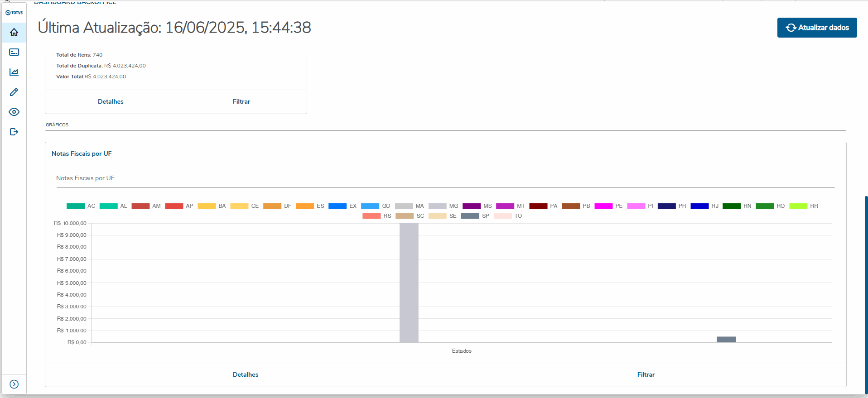868x398 pixels.
Task: Toggle the RJ legend item
Action: (704, 206)
